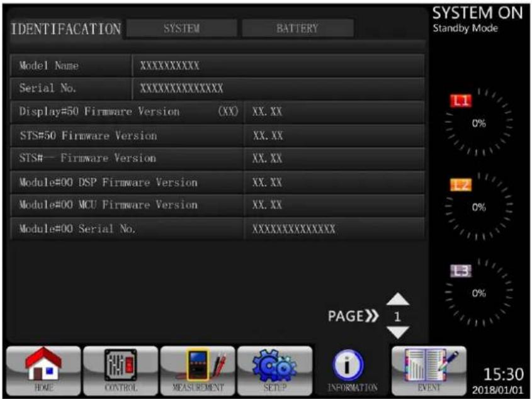The width and height of the screenshot is (532, 399).
Task: Click the Model Name value XXXXXXXXXX
Action: click(x=169, y=66)
